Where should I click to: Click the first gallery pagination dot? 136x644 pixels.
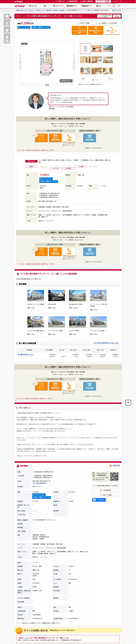click(93, 80)
